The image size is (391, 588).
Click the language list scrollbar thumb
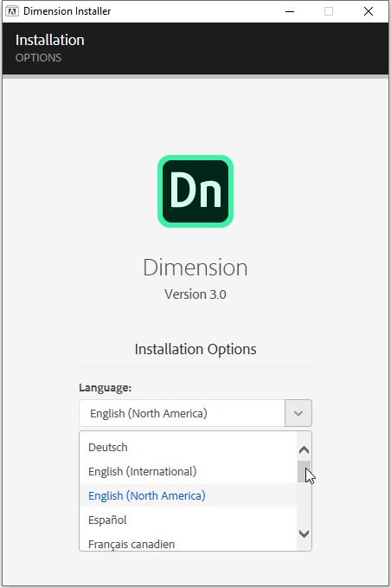click(x=304, y=472)
